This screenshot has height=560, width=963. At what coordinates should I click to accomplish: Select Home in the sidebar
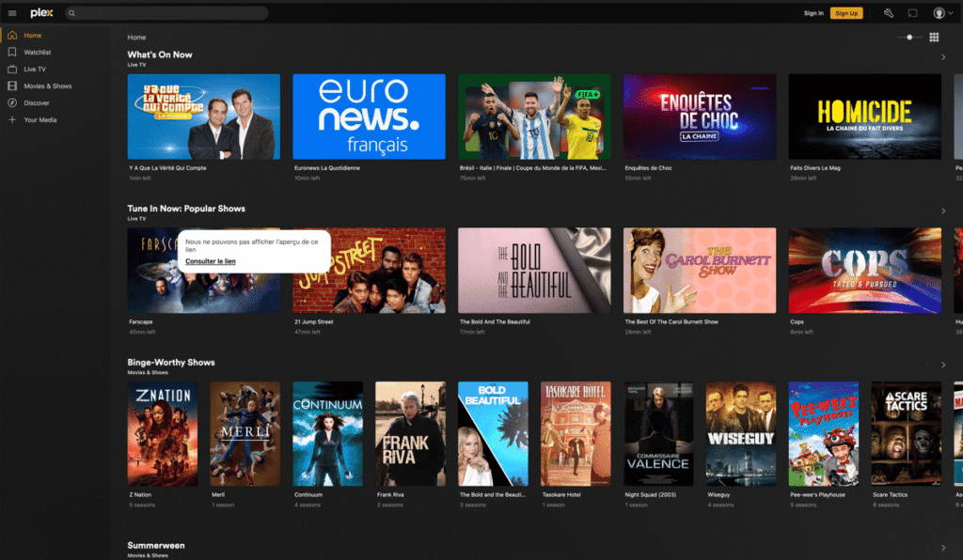33,36
